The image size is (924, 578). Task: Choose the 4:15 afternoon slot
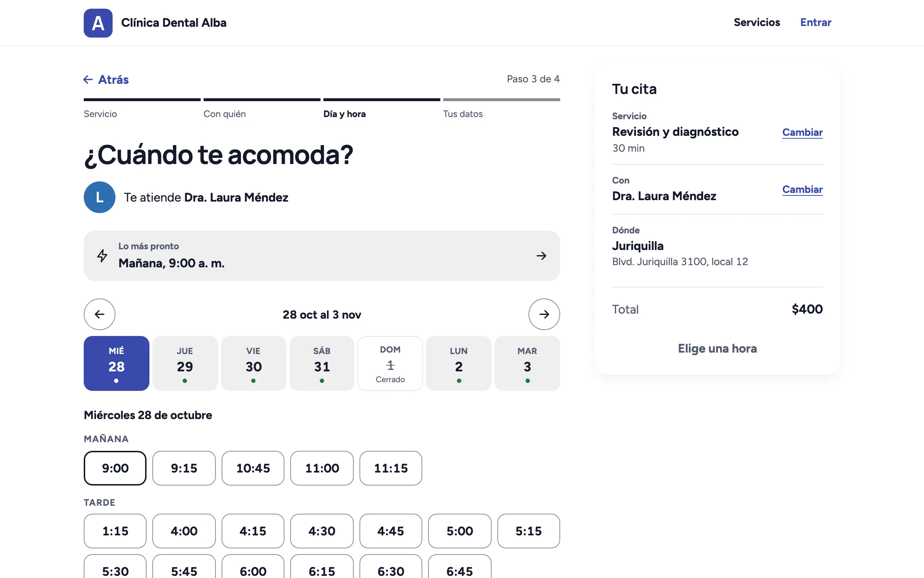tap(253, 531)
